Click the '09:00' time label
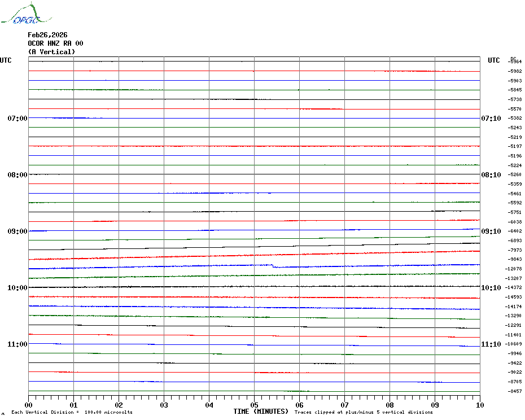525x420 pixels. coord(17,231)
